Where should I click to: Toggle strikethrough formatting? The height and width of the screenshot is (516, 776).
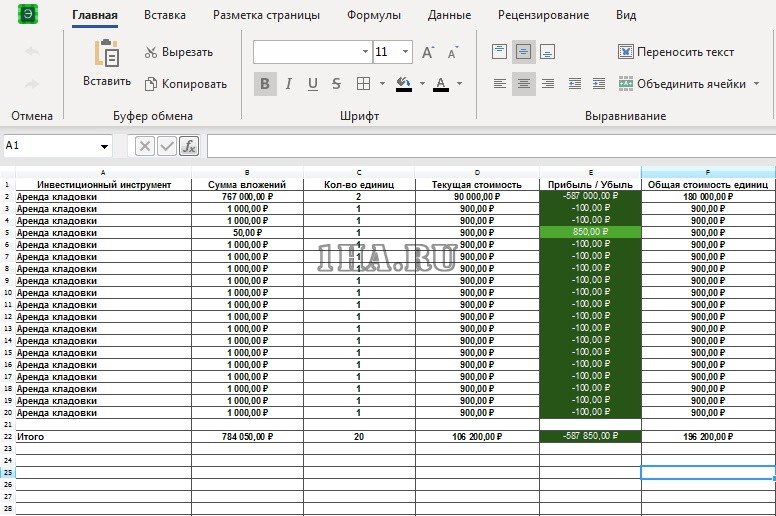[336, 84]
